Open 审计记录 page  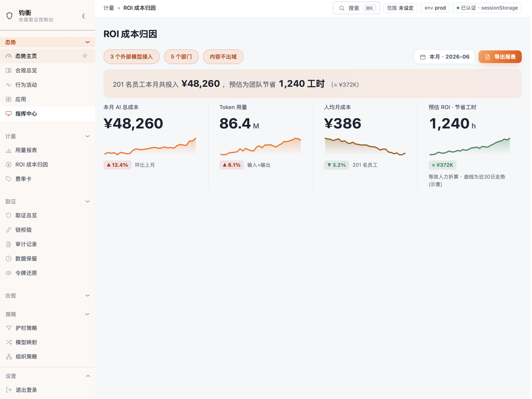(48, 244)
